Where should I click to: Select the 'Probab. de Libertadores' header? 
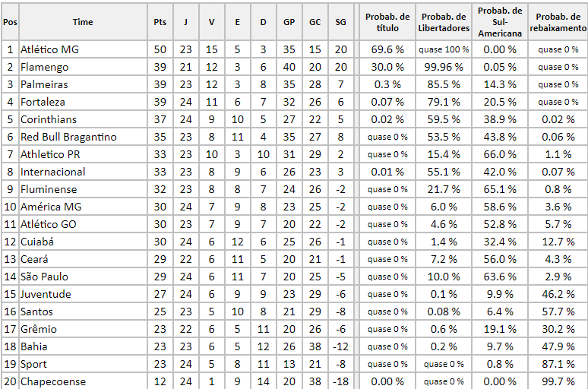coord(444,22)
